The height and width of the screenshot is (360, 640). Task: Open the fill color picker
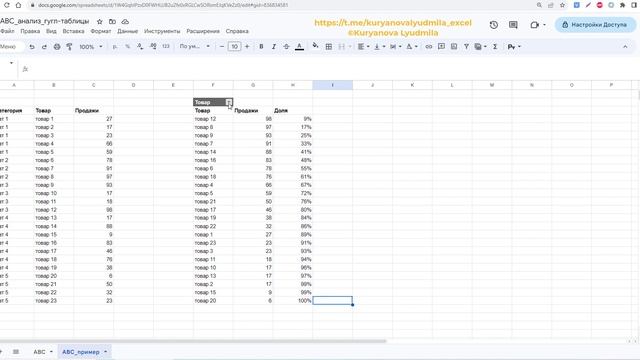tap(315, 46)
